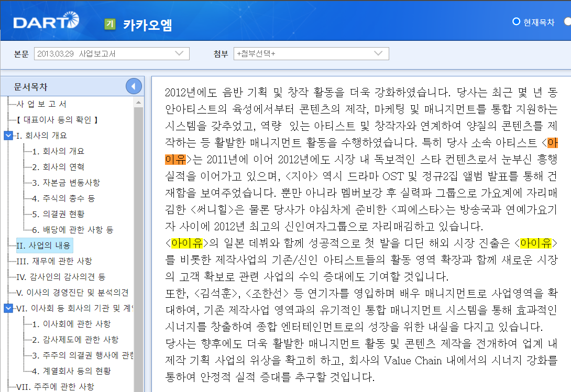Collapse the 문서목차 panel with the arrow icon

coord(134,86)
